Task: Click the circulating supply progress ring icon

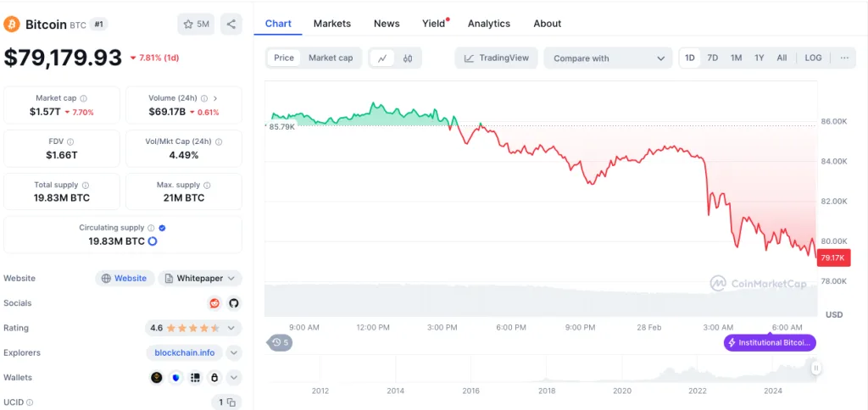Action: pos(153,241)
